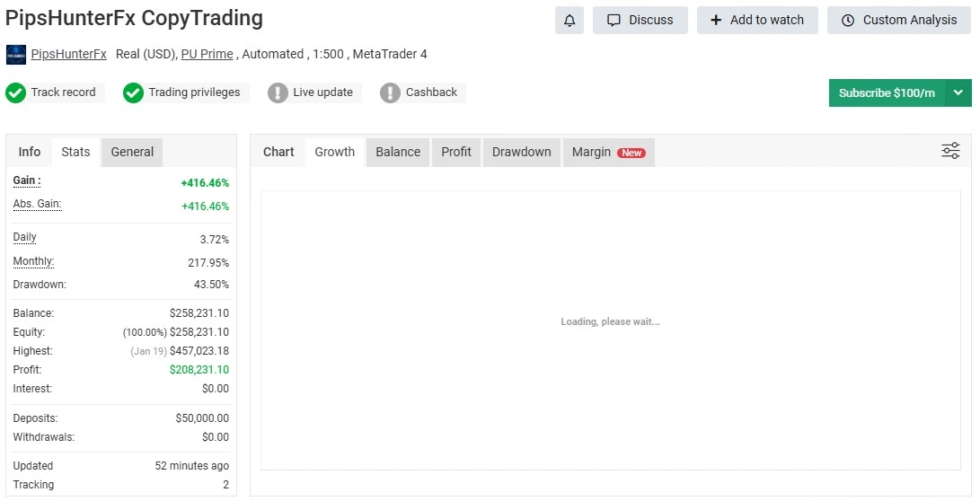Open the Drawdown chart tab

(521, 152)
